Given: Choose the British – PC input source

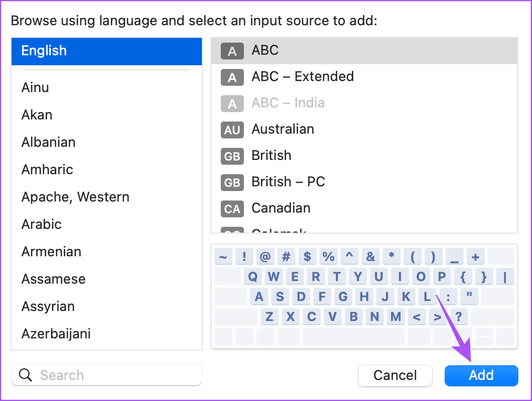Looking at the screenshot, I should click(288, 182).
